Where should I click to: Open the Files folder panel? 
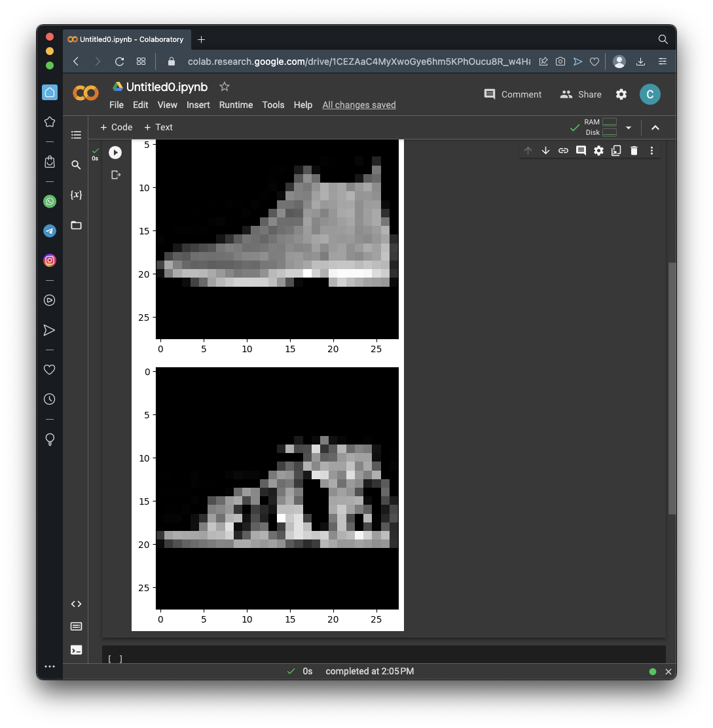tap(76, 225)
